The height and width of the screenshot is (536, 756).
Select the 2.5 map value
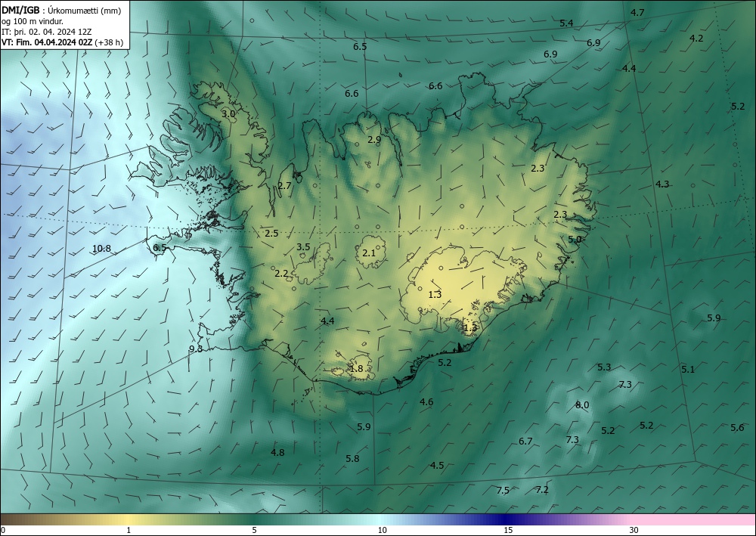[x=271, y=234]
